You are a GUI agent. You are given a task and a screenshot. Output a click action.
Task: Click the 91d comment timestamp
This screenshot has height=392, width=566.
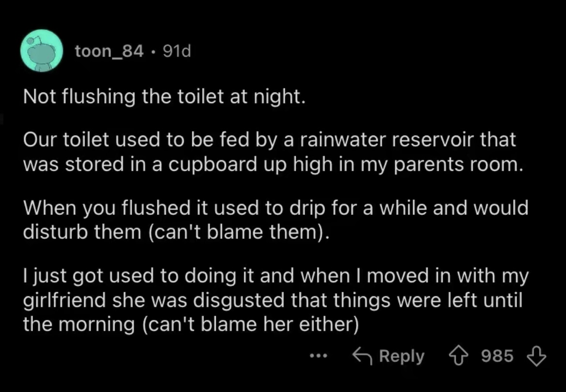177,50
